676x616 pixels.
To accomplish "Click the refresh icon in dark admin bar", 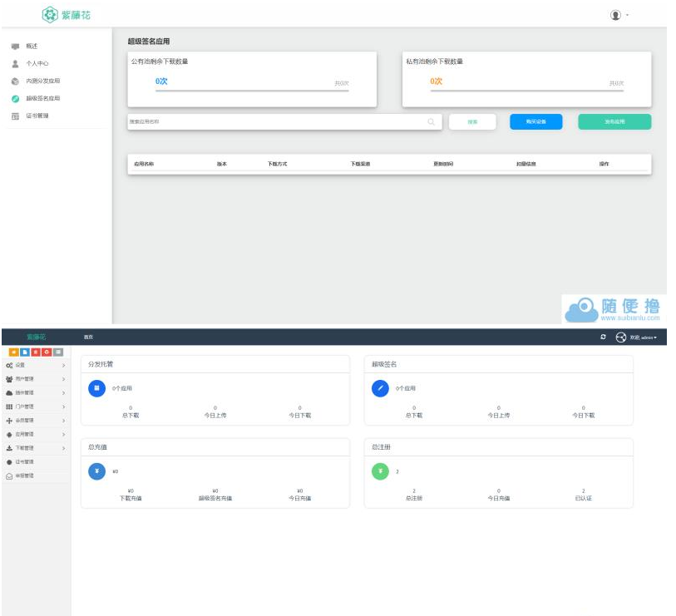I will [603, 337].
